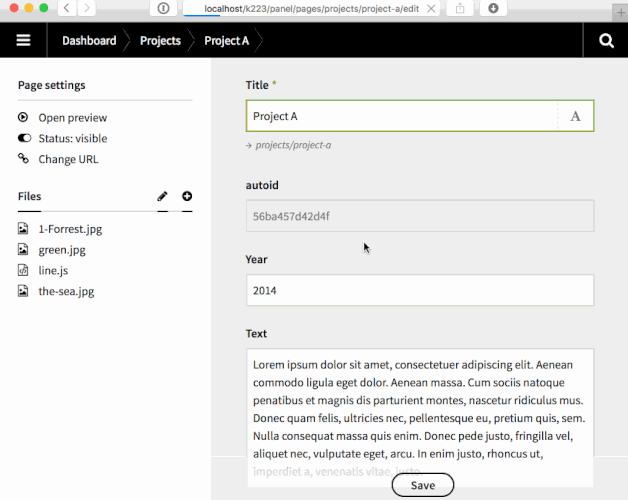Screen dimensions: 628x500
Task: Click the browser download icon
Action: tap(493, 8)
